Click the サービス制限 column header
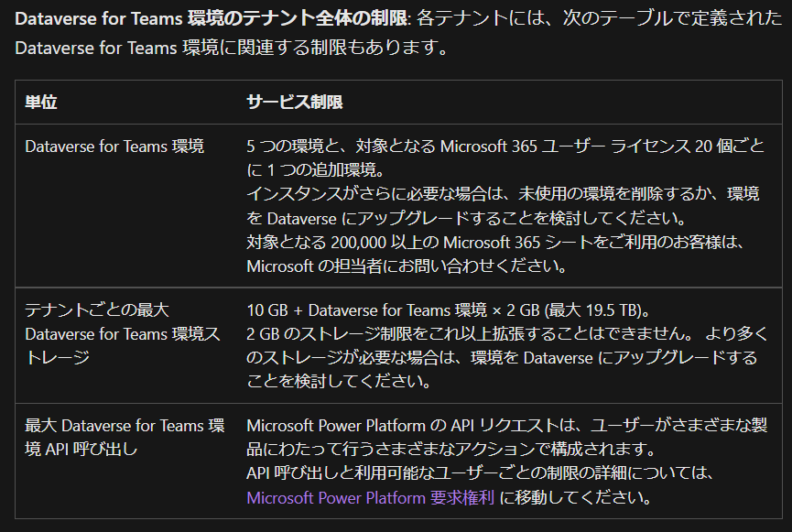 tap(295, 102)
